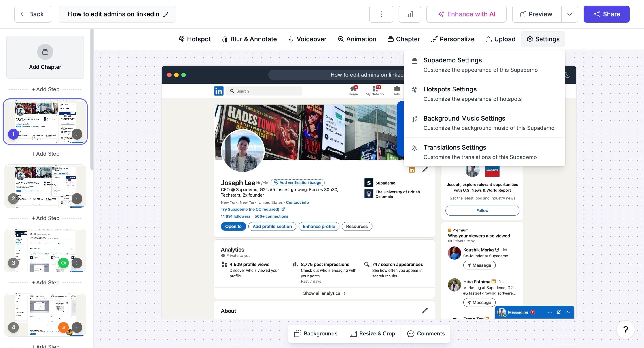Click Add profile section button
Screen dimensions: 644x348
tap(272, 226)
